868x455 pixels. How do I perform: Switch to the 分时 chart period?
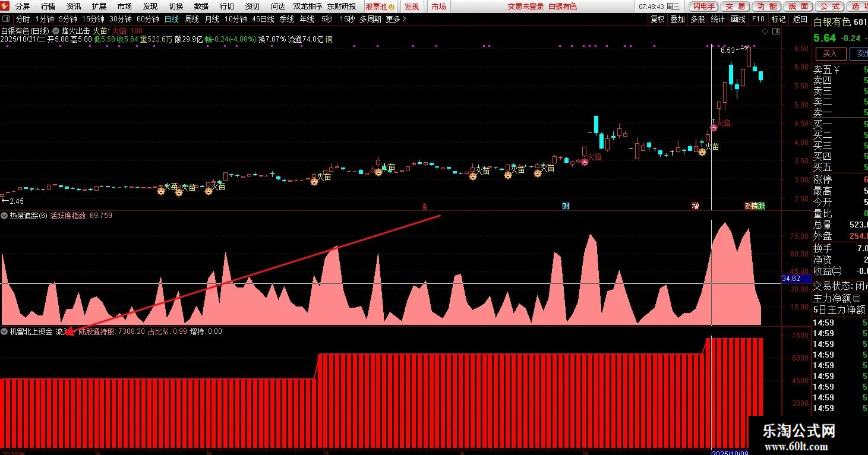(23, 19)
